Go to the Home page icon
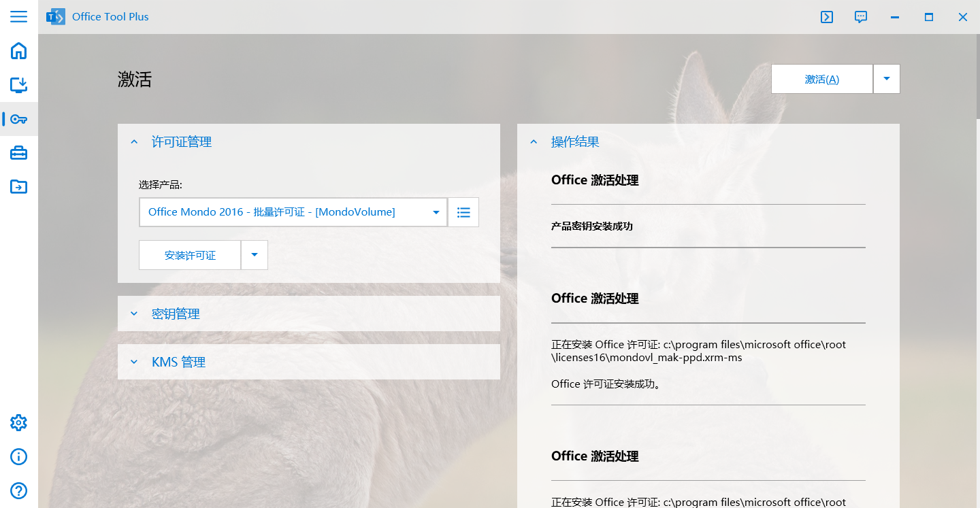Screen dimensions: 980x508 point(18,51)
